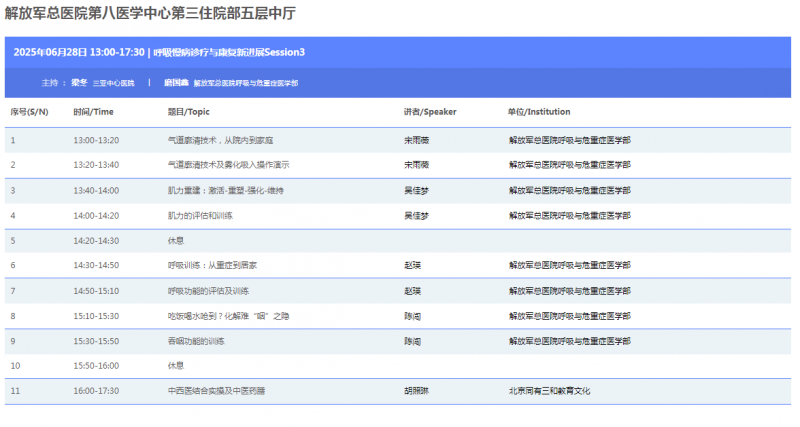This screenshot has width=800, height=427.
Task: Click topic 气道廓清技术及雾化吸入操作演示
Action: coord(229,165)
